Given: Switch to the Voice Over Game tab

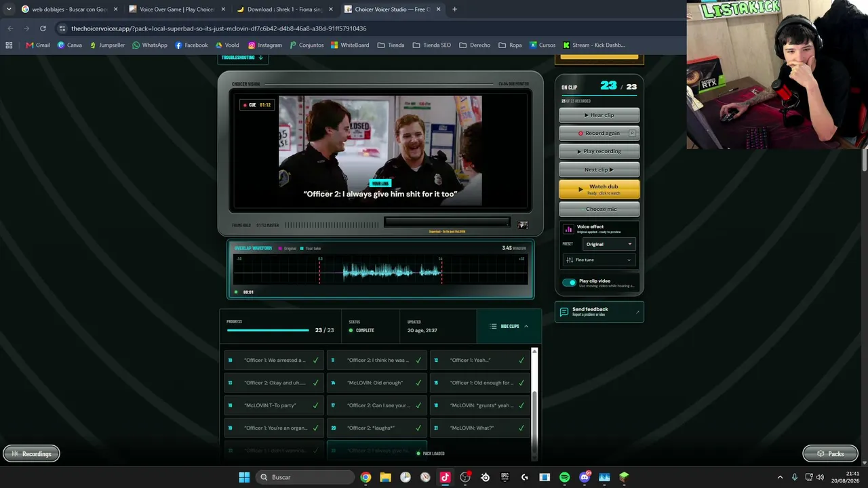Looking at the screenshot, I should tap(177, 9).
